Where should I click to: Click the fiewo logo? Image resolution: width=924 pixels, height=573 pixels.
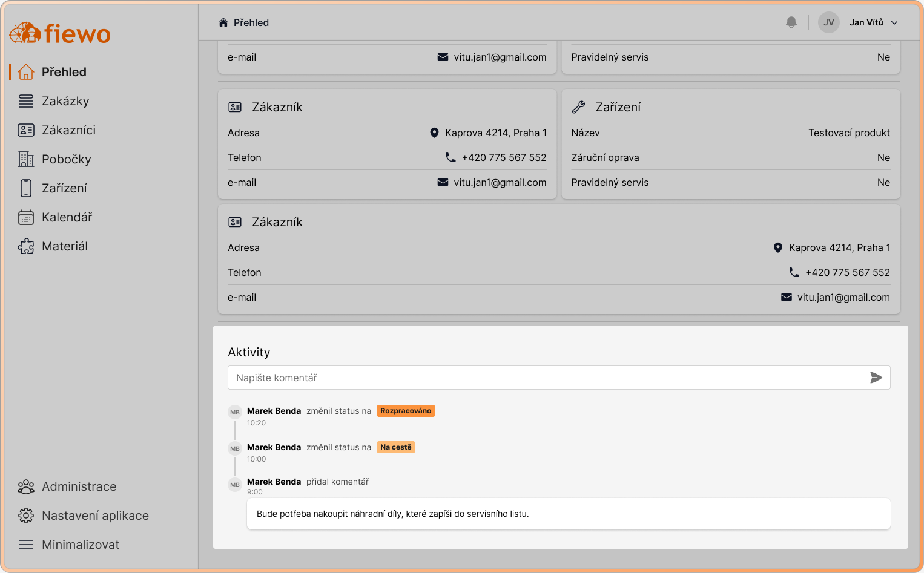click(x=60, y=33)
